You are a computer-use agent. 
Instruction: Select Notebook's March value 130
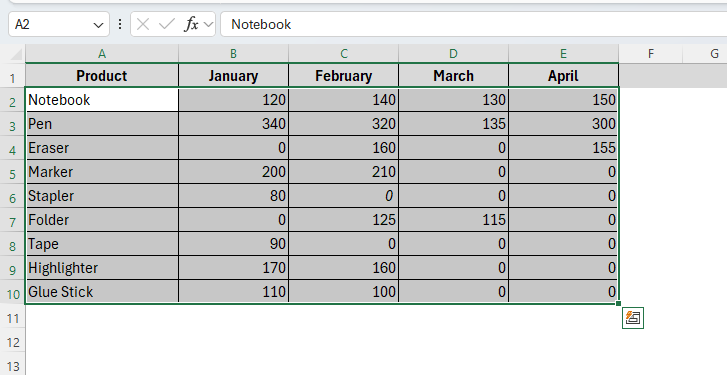click(x=453, y=100)
